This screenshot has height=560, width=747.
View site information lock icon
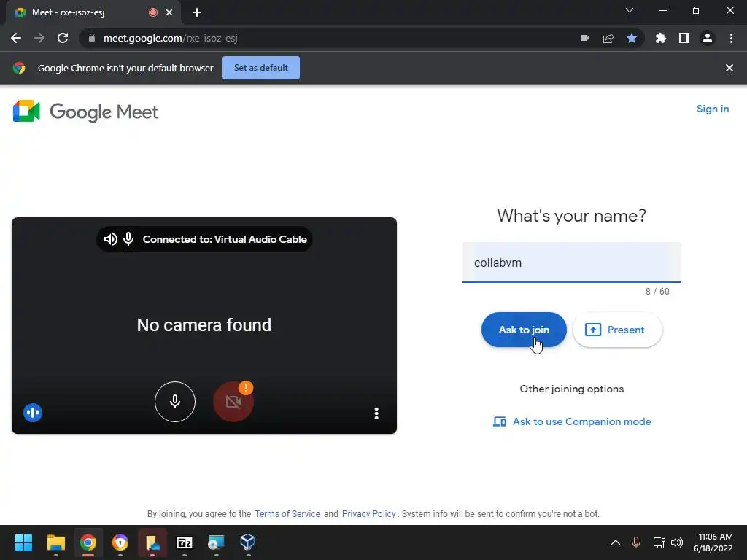pyautogui.click(x=92, y=38)
